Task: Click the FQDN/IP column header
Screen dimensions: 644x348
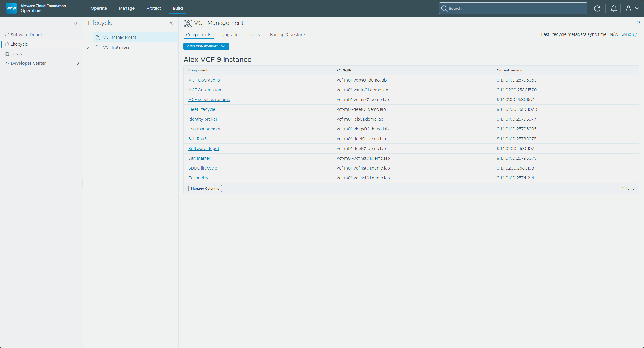Action: click(x=344, y=70)
